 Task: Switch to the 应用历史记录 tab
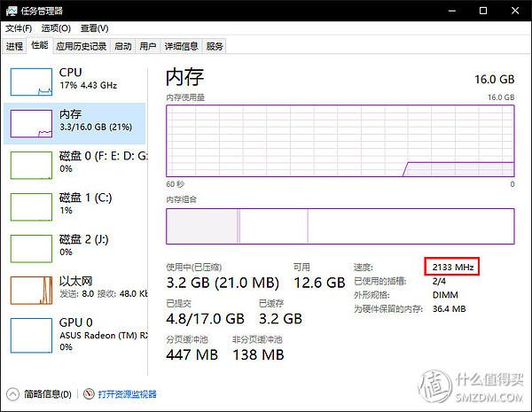click(81, 46)
